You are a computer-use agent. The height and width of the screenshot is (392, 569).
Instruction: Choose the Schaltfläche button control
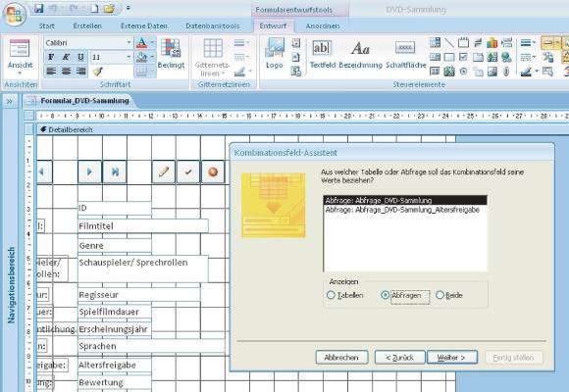click(406, 53)
